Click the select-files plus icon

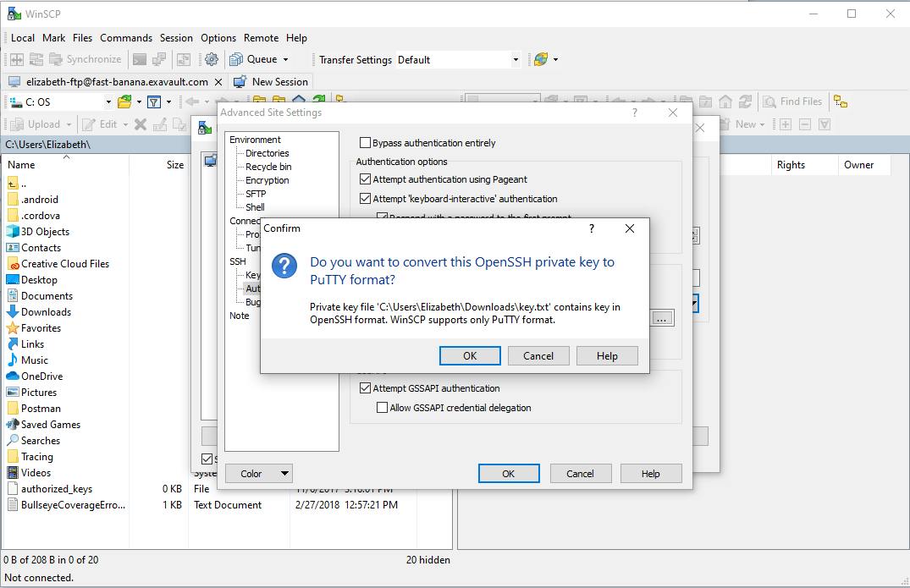coord(786,124)
